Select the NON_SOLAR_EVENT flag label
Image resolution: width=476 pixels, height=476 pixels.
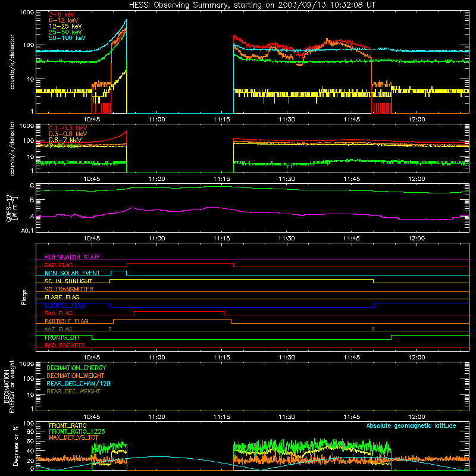click(x=72, y=273)
